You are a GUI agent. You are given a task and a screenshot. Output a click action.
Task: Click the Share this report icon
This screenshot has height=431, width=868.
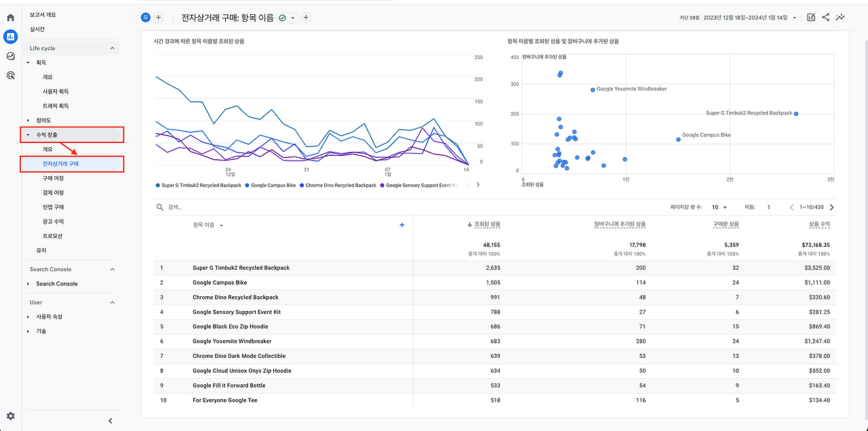826,17
